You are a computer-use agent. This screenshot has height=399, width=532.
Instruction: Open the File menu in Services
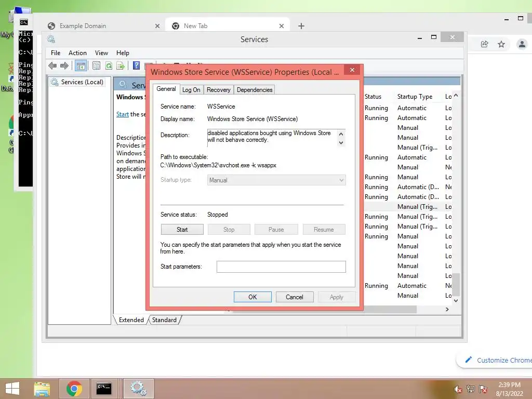(56, 53)
